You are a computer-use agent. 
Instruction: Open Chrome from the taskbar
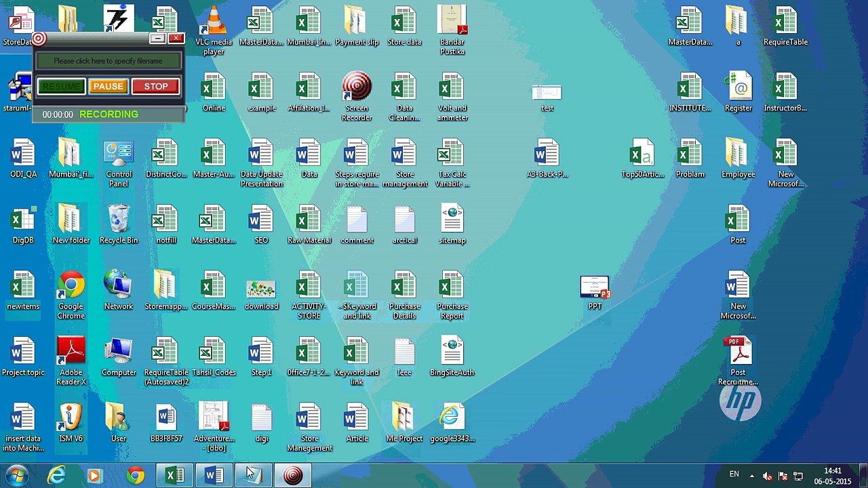pos(136,476)
